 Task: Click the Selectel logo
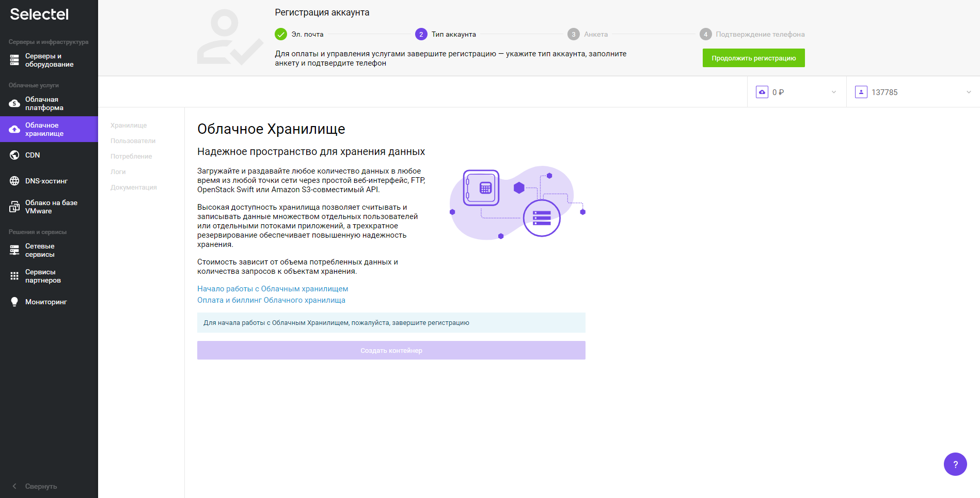(39, 14)
